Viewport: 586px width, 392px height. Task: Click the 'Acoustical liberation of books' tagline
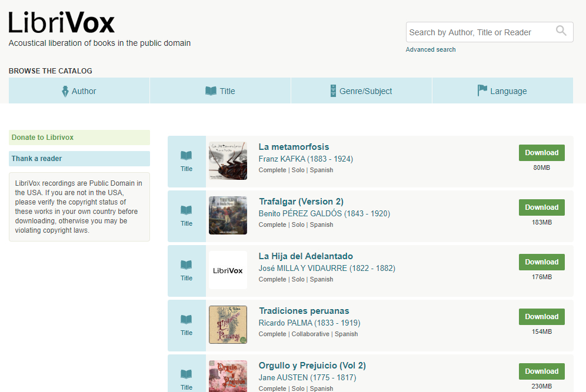point(99,43)
